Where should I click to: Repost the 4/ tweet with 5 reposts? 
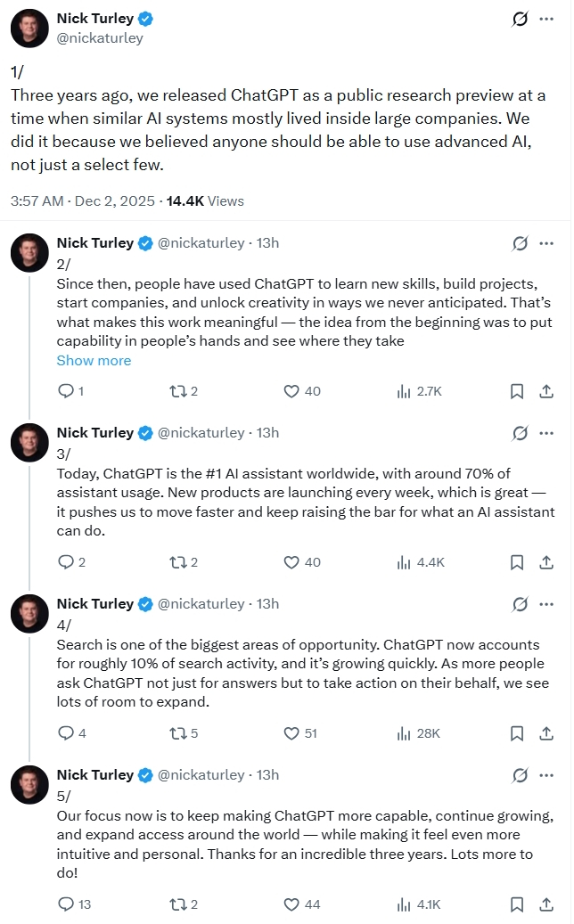176,733
